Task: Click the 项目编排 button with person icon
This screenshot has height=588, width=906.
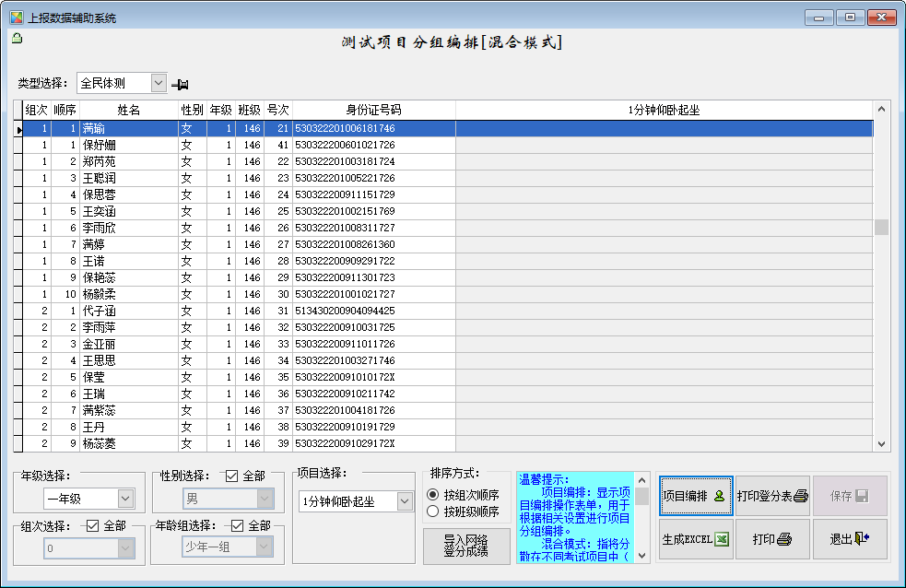Action: tap(695, 496)
